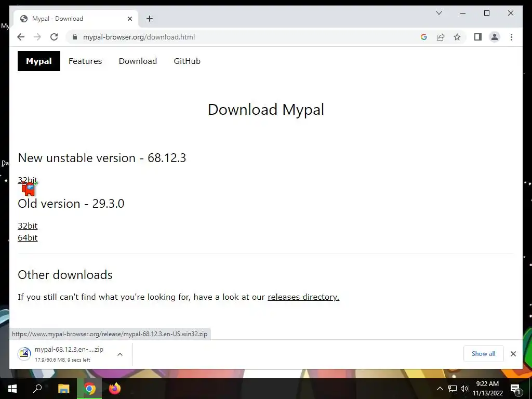The height and width of the screenshot is (399, 532).
Task: Click the Chrome taskbar icon
Action: [x=89, y=389]
